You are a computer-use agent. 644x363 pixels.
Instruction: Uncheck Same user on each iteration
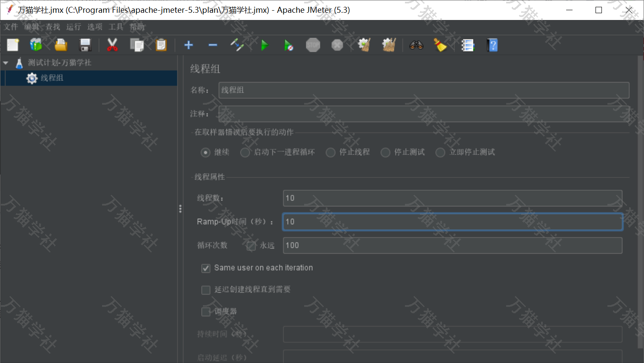[206, 268]
